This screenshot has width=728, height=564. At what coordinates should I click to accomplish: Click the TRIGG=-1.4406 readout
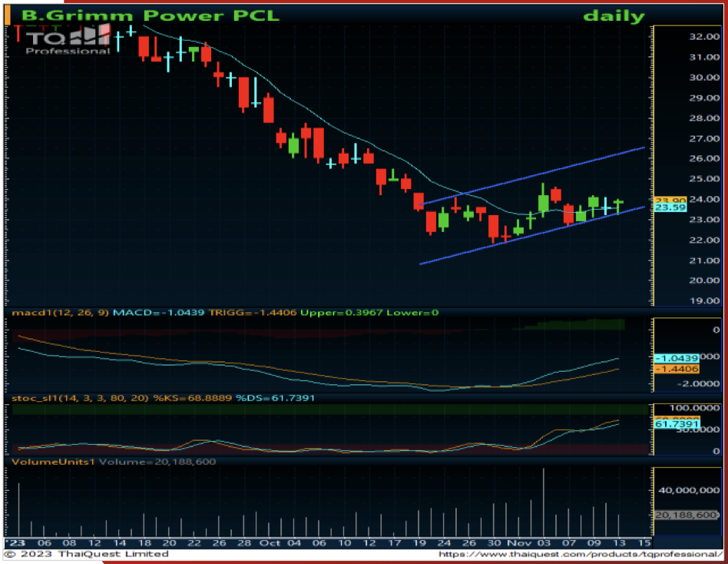(253, 313)
